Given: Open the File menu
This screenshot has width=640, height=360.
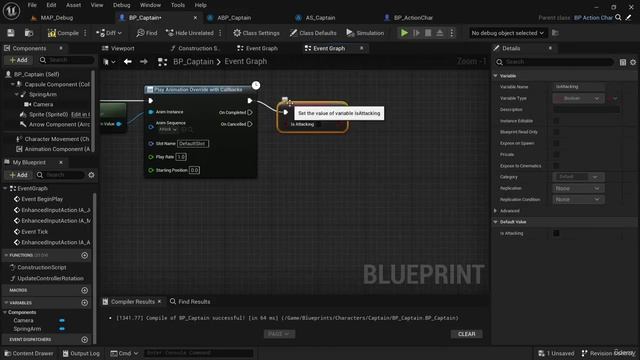Looking at the screenshot, I should [32, 5].
